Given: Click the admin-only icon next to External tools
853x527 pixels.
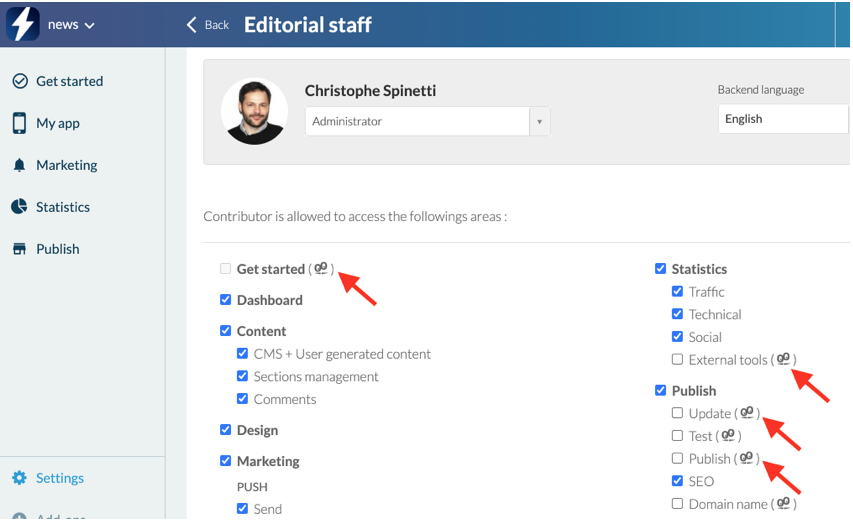Looking at the screenshot, I should [784, 359].
